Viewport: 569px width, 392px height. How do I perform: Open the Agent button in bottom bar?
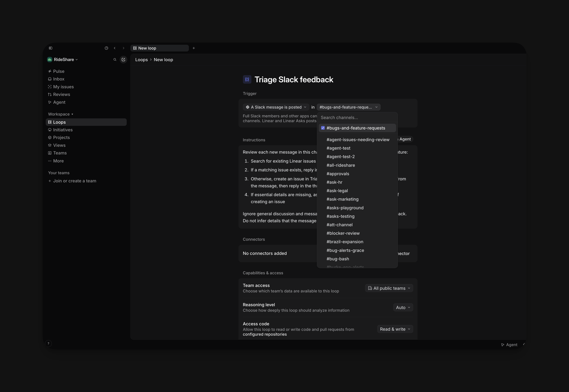click(509, 345)
